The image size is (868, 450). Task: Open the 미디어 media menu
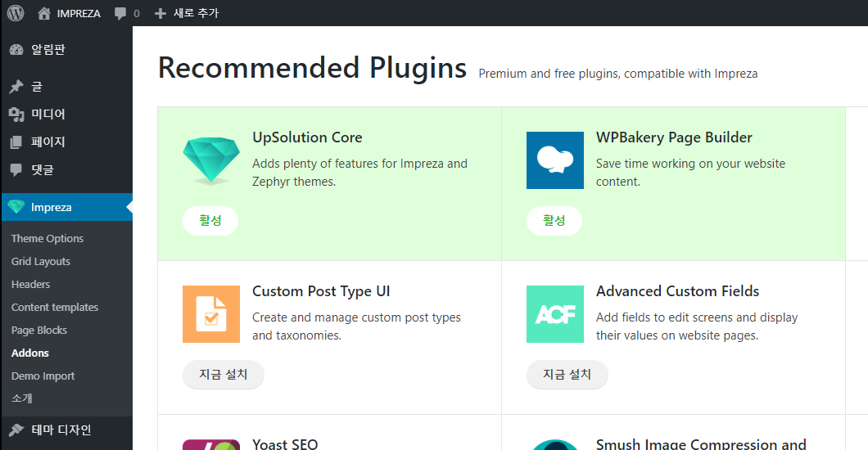tap(47, 114)
